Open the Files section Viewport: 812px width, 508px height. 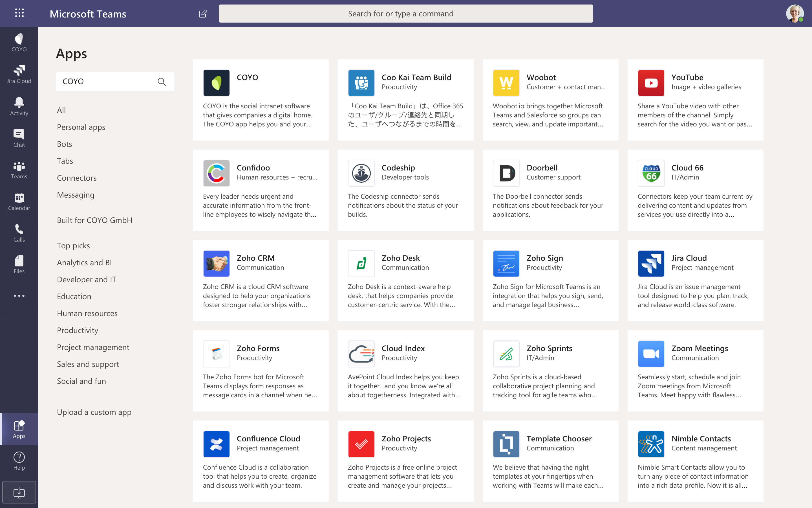point(19,264)
